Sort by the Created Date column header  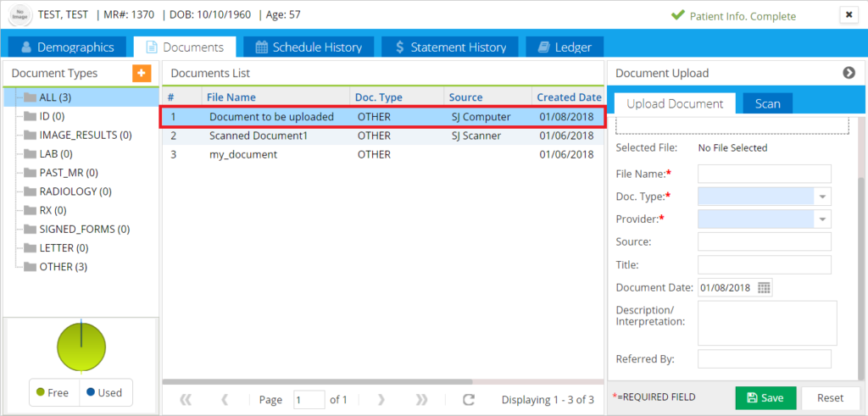click(x=568, y=97)
